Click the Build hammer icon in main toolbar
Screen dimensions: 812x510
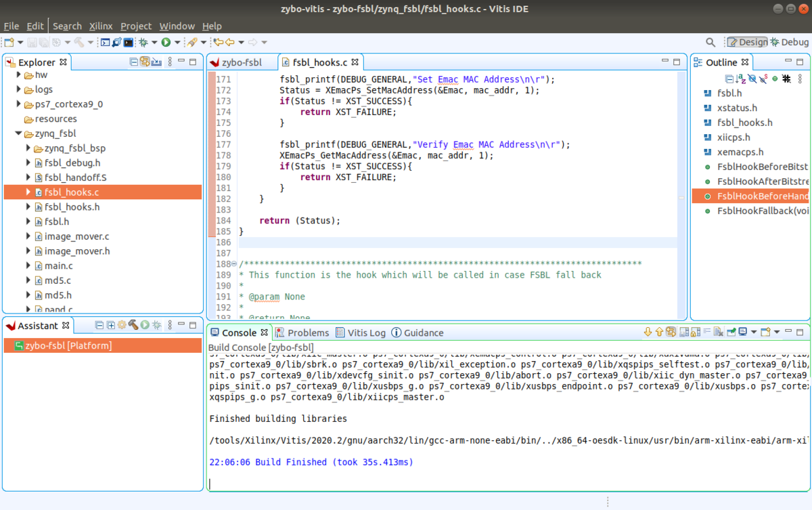[x=79, y=43]
